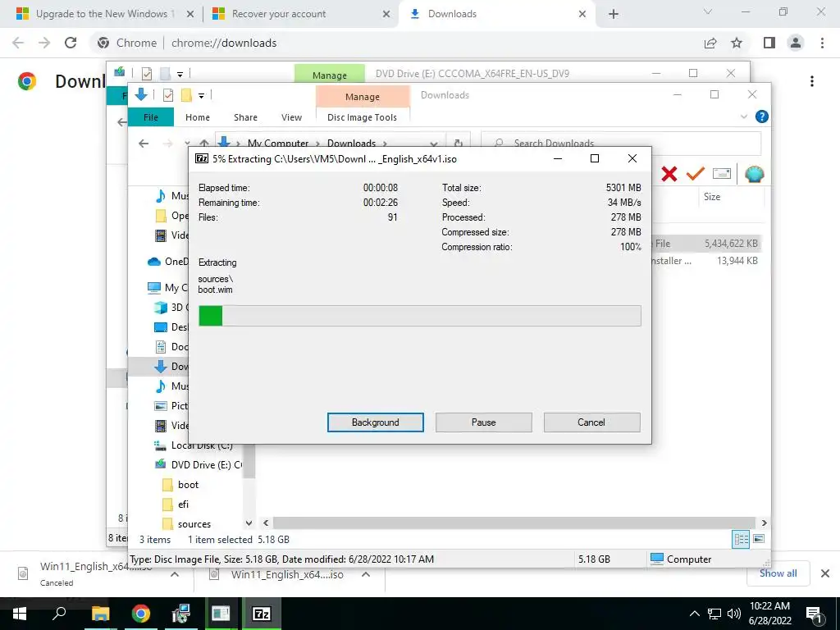Share this page icon in Chrome
Viewport: 840px width, 630px height.
coord(710,43)
